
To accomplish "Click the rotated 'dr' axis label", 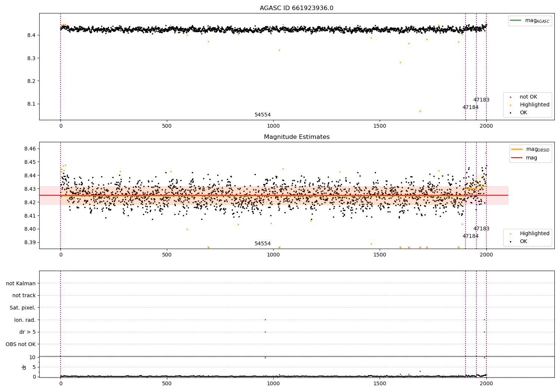I will tap(24, 367).
